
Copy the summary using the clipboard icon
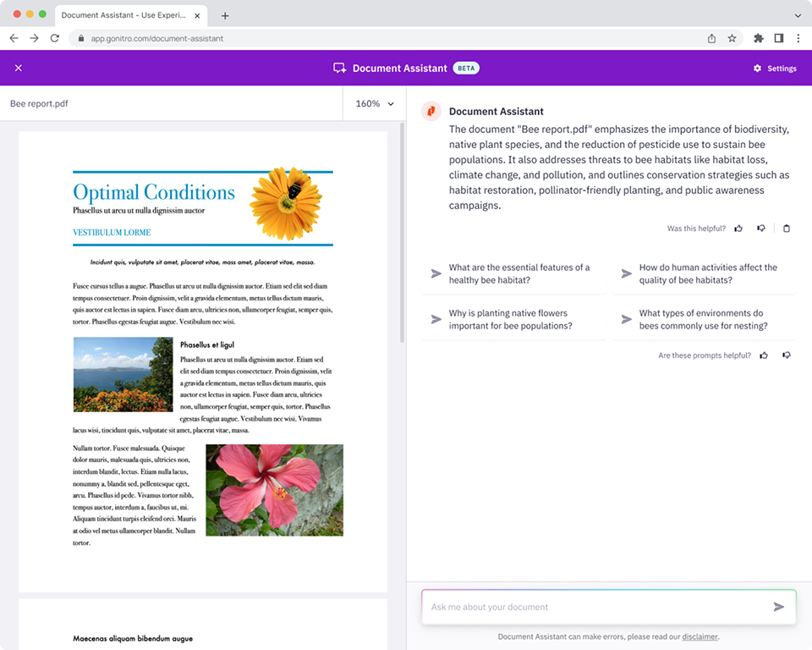click(x=787, y=228)
